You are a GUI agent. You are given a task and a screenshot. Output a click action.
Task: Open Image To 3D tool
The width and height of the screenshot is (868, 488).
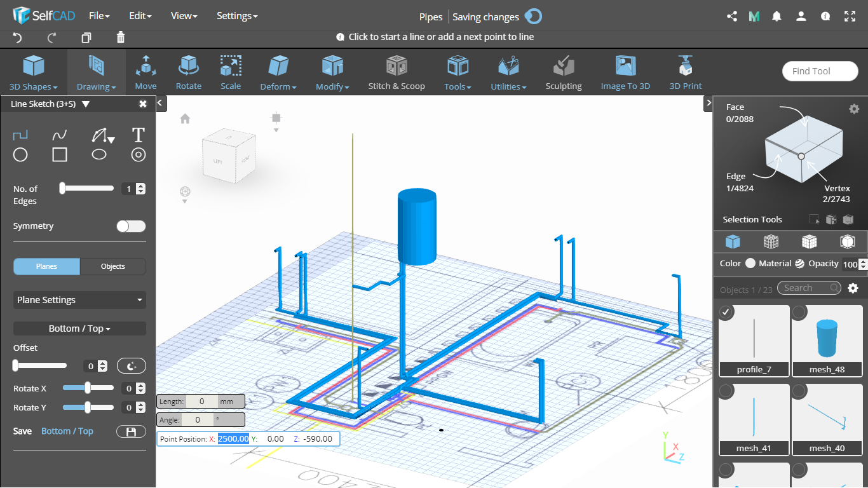pyautogui.click(x=625, y=72)
